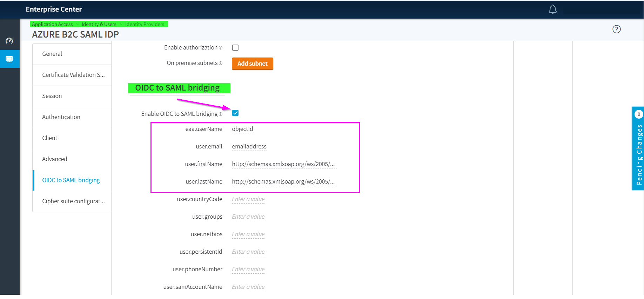644x299 pixels.
Task: Open the help question mark icon
Action: point(616,29)
